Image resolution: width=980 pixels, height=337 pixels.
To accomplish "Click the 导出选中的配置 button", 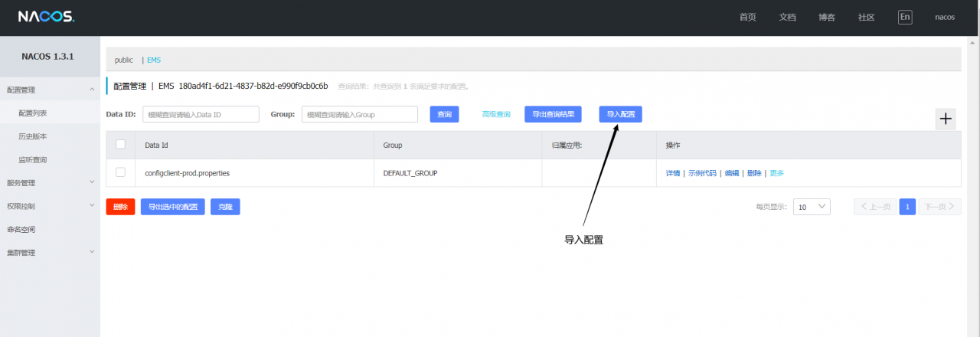I will click(173, 207).
